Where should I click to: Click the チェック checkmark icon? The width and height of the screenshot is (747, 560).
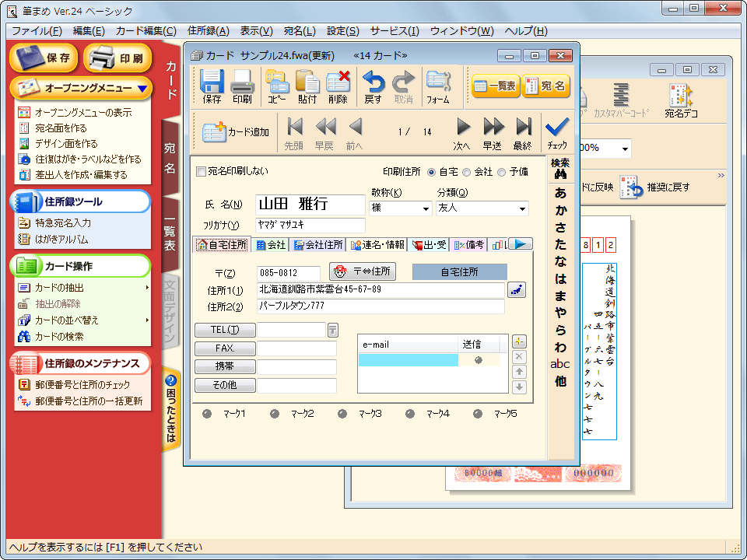pyautogui.click(x=557, y=133)
